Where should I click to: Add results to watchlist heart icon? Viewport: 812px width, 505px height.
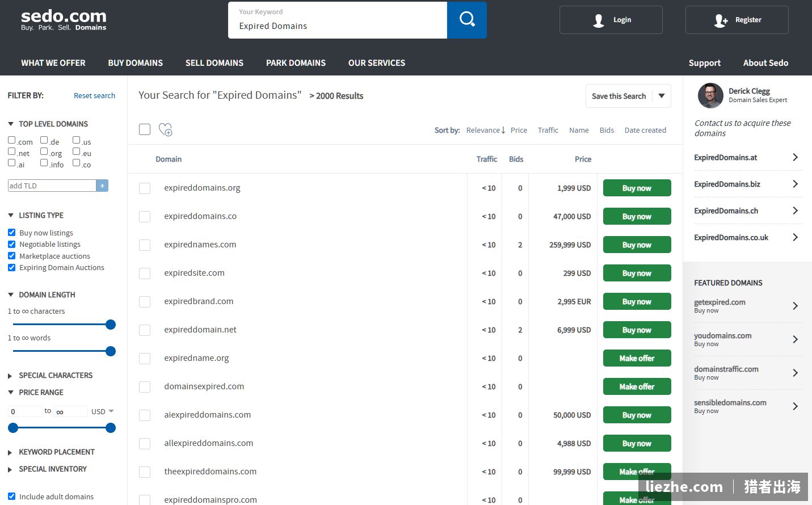point(165,129)
